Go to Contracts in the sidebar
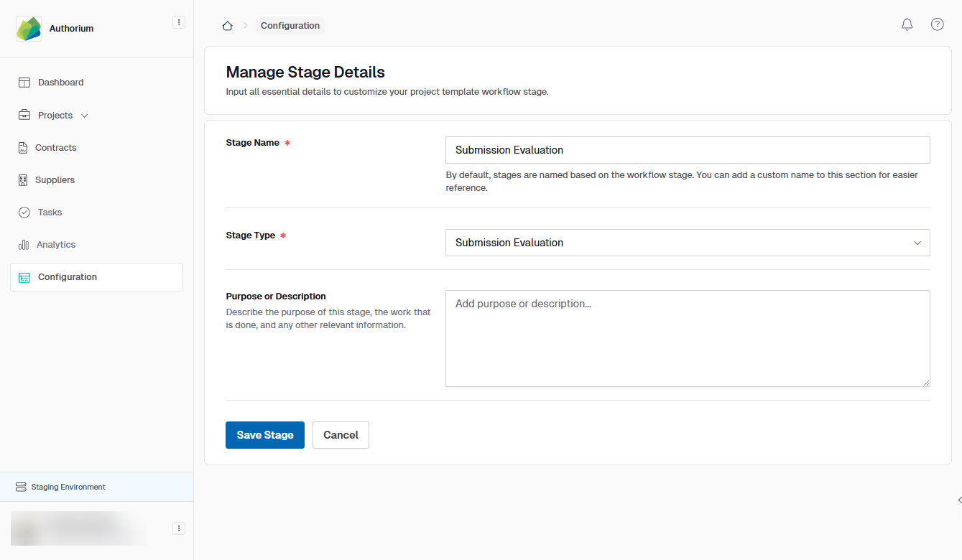 coord(55,148)
